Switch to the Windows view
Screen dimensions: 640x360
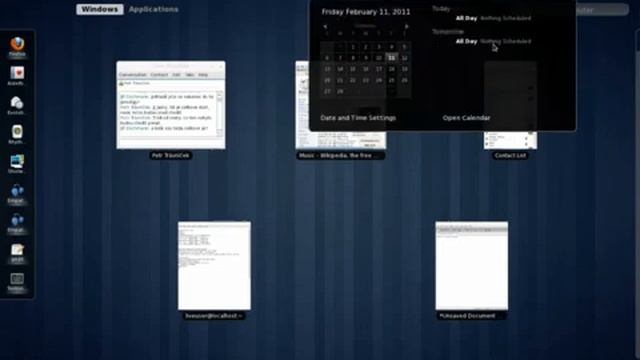(100, 9)
